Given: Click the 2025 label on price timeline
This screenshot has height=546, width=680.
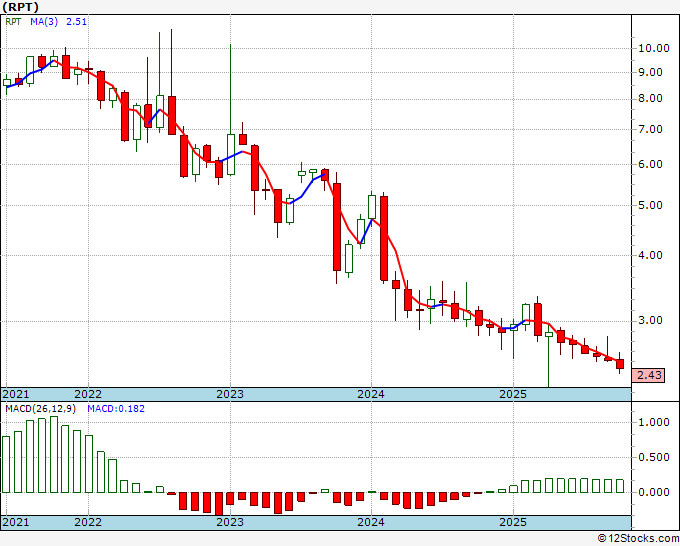Looking at the screenshot, I should 513,394.
